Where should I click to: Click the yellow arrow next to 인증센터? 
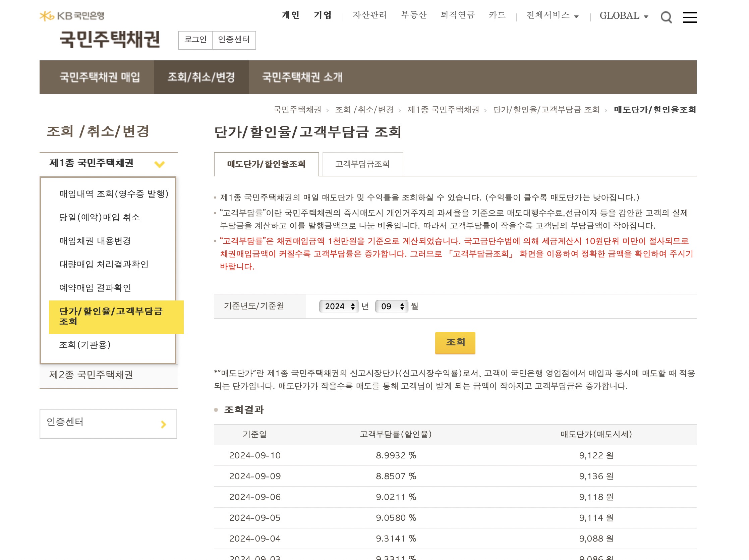164,424
